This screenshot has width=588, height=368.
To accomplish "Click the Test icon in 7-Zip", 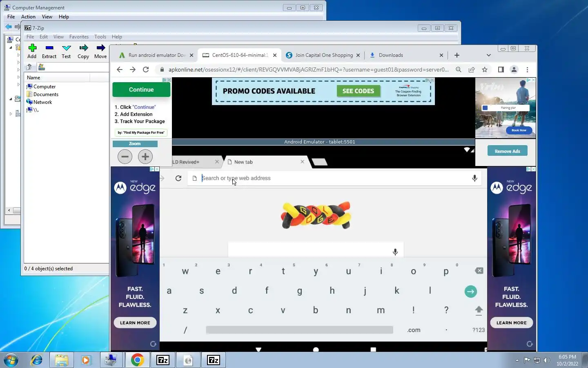I will [x=66, y=52].
